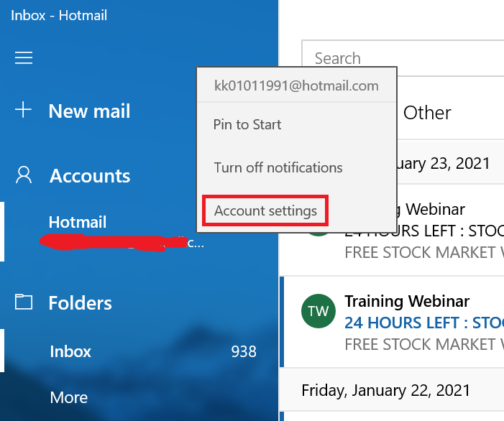The height and width of the screenshot is (421, 504).
Task: Select the Hotmail account
Action: coord(77,222)
